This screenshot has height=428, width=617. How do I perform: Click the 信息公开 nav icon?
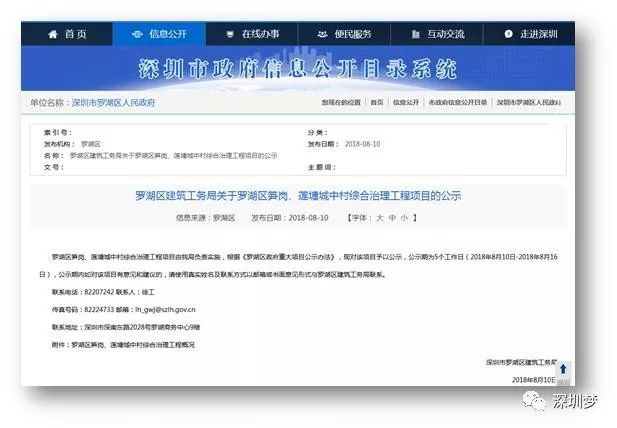(x=136, y=34)
